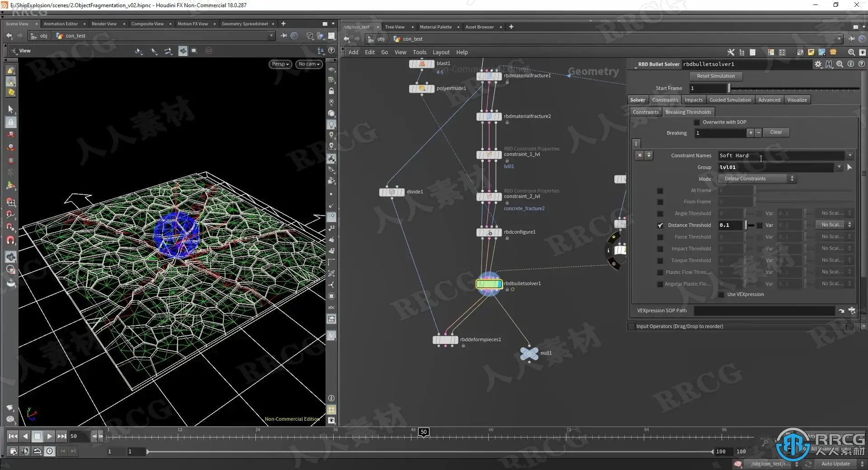Add a sticky note in network editor
The height and width of the screenshot is (470, 868).
pos(811,52)
